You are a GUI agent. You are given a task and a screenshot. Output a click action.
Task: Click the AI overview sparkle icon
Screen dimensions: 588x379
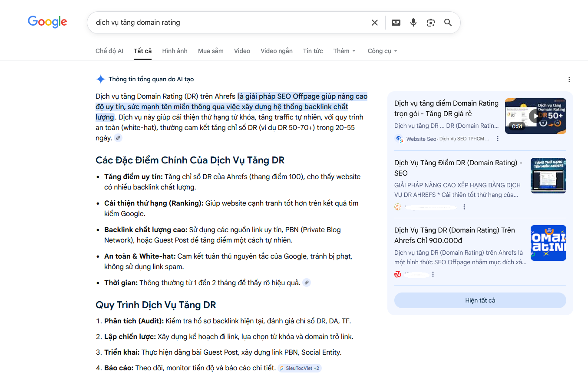coord(100,79)
